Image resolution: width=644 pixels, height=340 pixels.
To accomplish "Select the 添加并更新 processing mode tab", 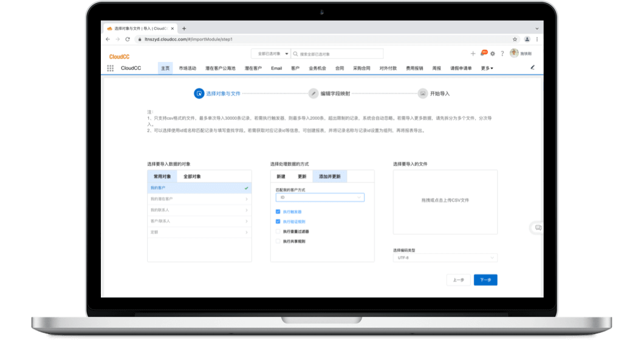I will tap(330, 176).
